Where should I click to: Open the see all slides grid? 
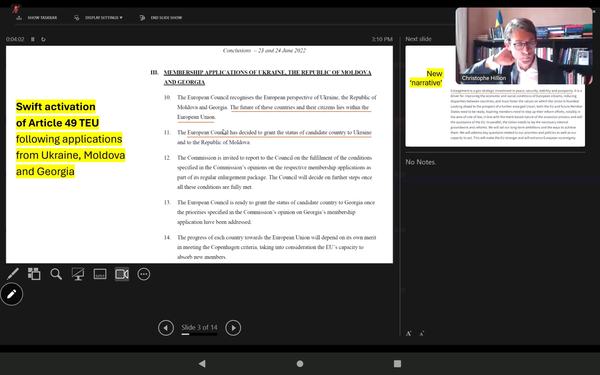point(34,274)
